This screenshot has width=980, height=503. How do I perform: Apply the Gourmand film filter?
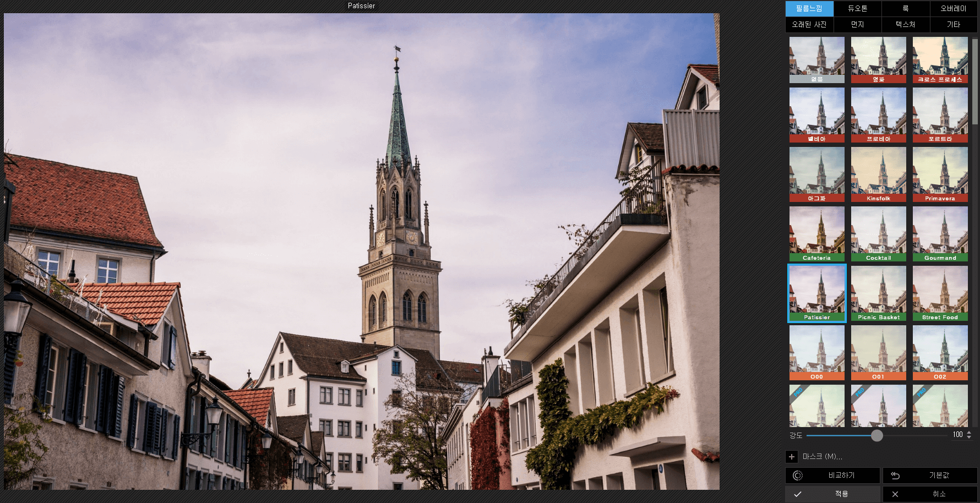[940, 234]
